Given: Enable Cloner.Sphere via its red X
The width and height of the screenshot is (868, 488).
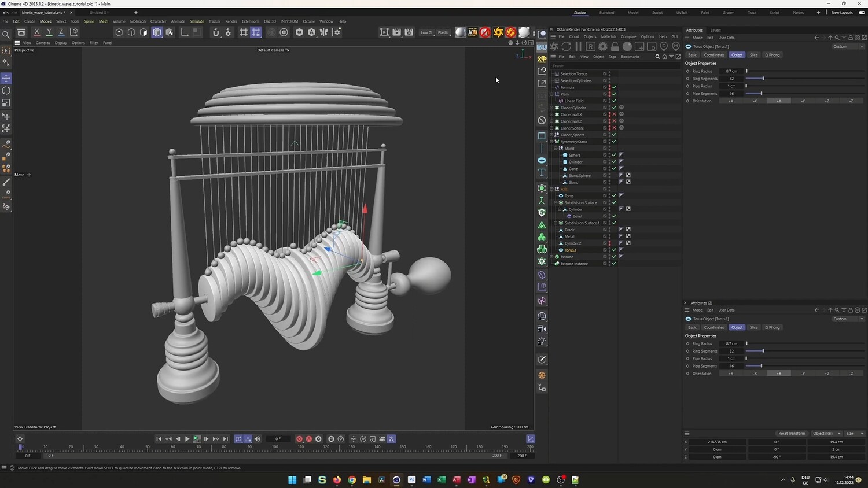Looking at the screenshot, I should (614, 128).
